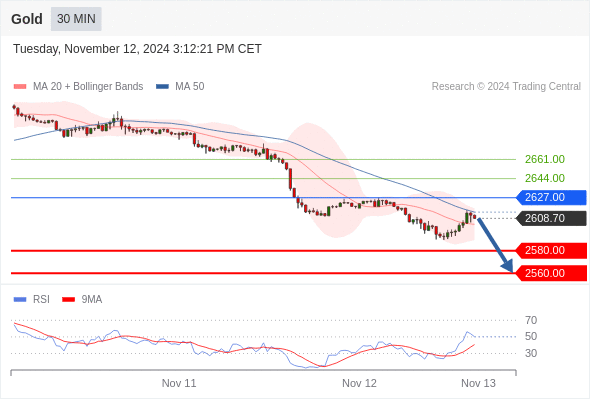
Task: Click the 2644.00 resistance level label
Action: [x=545, y=178]
